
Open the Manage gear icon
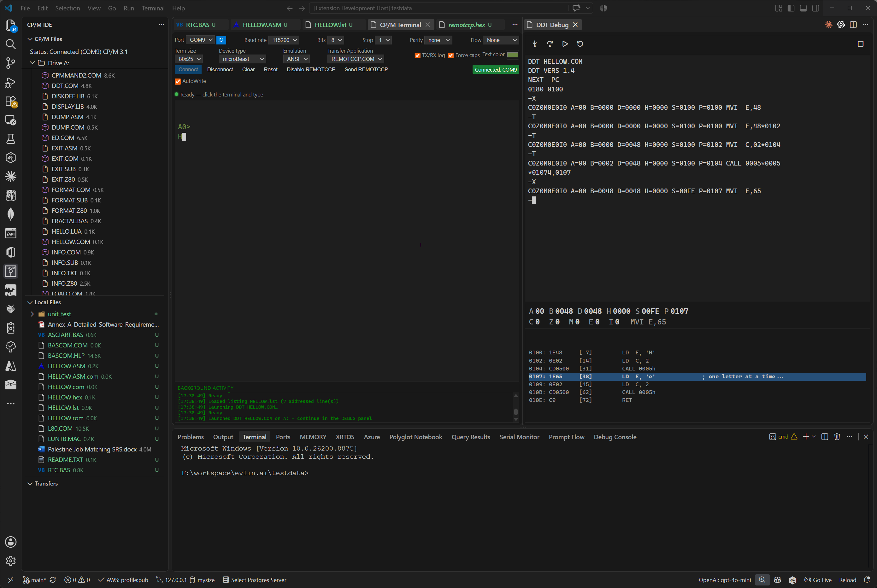coord(10,561)
